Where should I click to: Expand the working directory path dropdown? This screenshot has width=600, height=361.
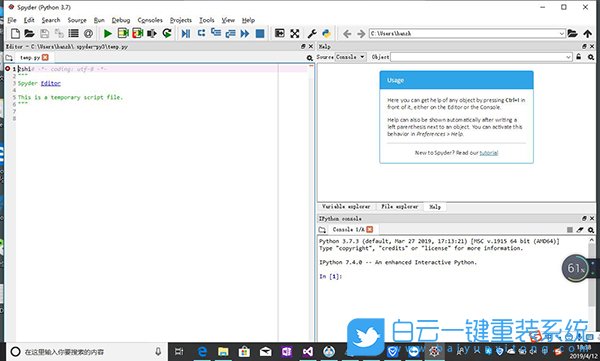(561, 34)
